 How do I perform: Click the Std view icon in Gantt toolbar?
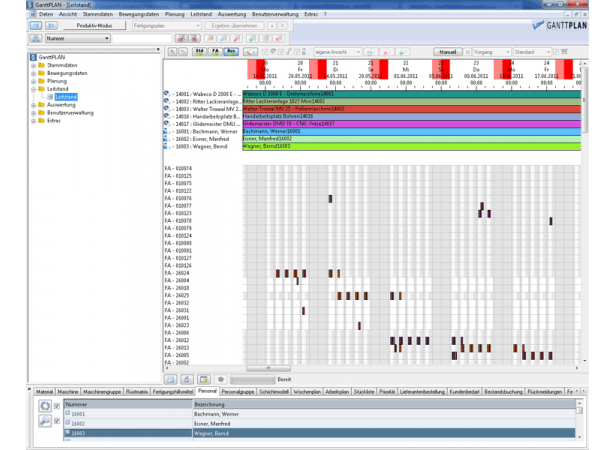pyautogui.click(x=200, y=52)
